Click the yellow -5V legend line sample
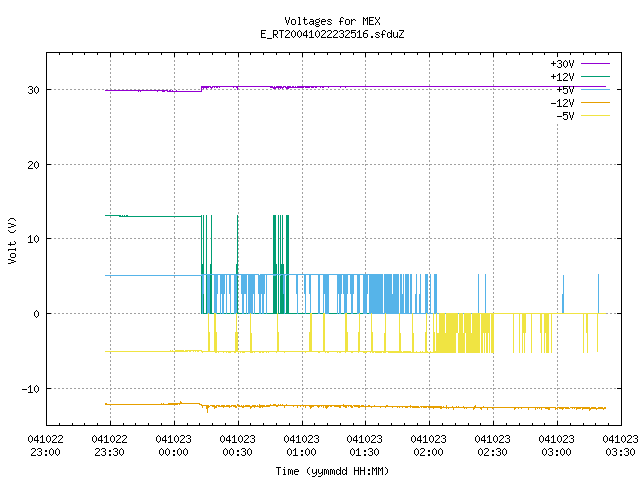Image resolution: width=640 pixels, height=480 pixels. click(596, 116)
